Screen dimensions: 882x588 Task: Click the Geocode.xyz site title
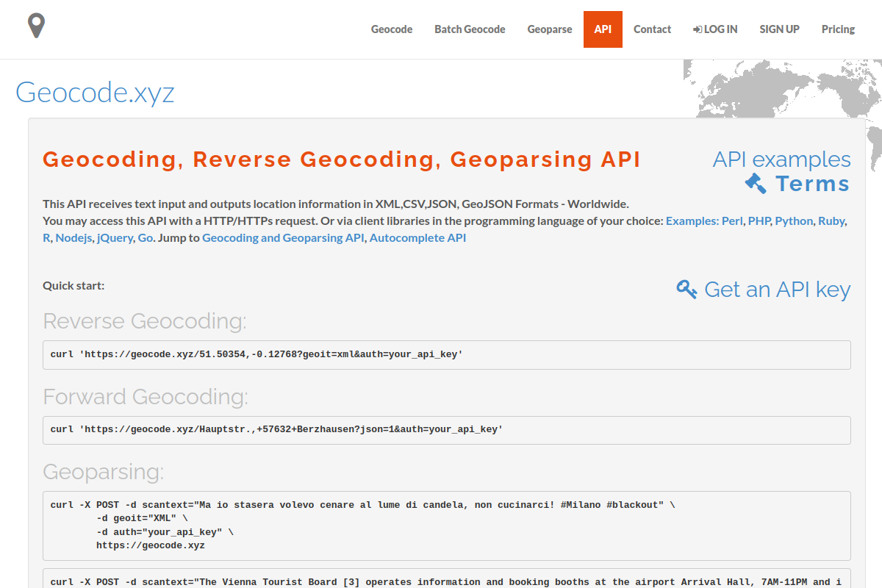click(x=95, y=93)
